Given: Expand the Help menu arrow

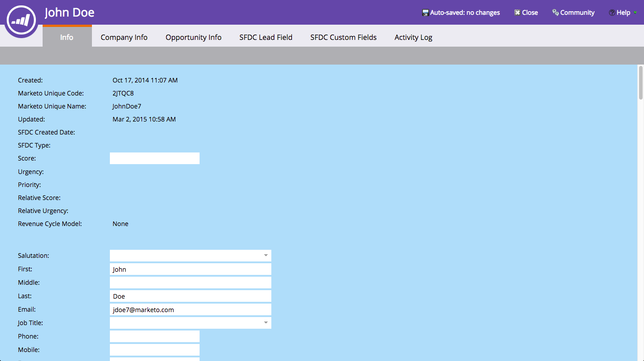Looking at the screenshot, I should 635,13.
